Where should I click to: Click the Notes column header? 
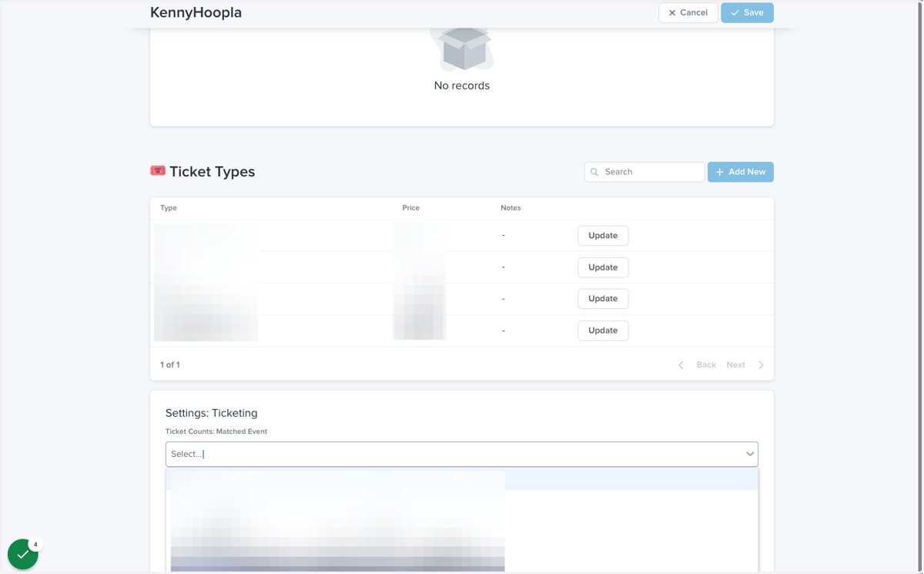[x=511, y=208]
